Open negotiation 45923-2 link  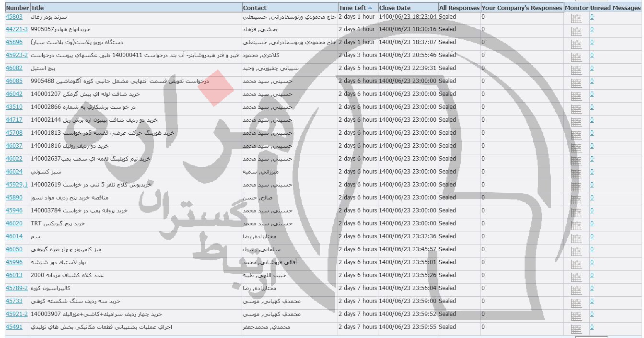16,56
